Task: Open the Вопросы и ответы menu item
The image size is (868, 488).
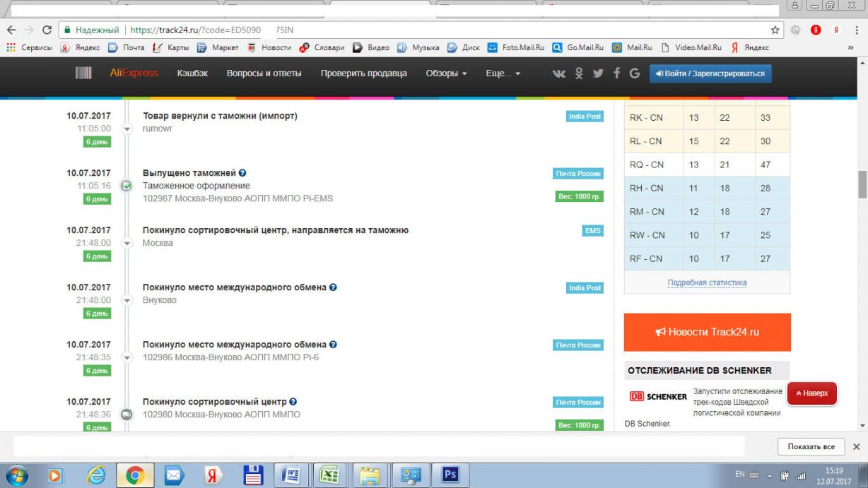Action: pos(264,73)
